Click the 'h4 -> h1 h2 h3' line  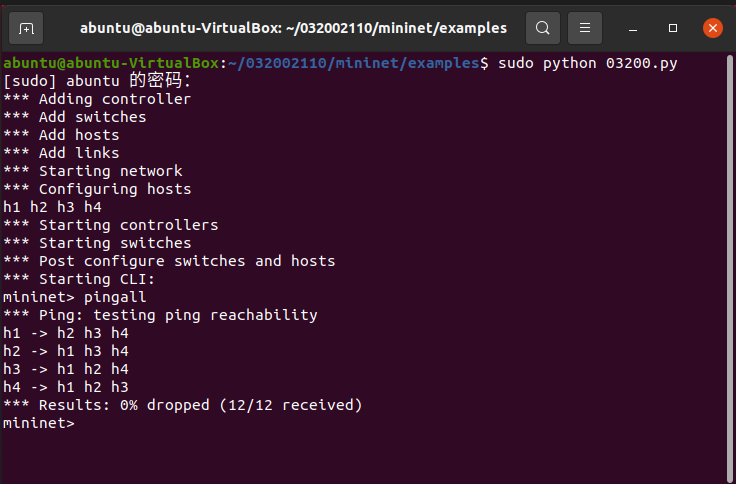coord(65,387)
